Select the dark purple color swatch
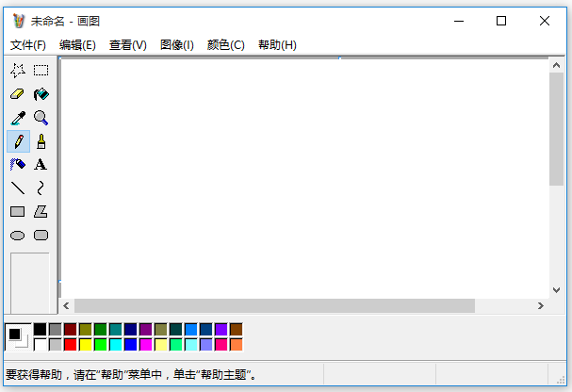This screenshot has width=572, height=392. tap(145, 329)
